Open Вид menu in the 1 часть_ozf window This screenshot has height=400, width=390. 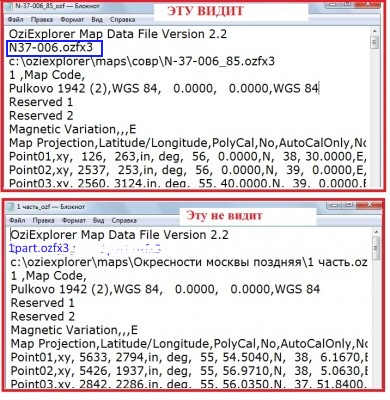tap(99, 220)
